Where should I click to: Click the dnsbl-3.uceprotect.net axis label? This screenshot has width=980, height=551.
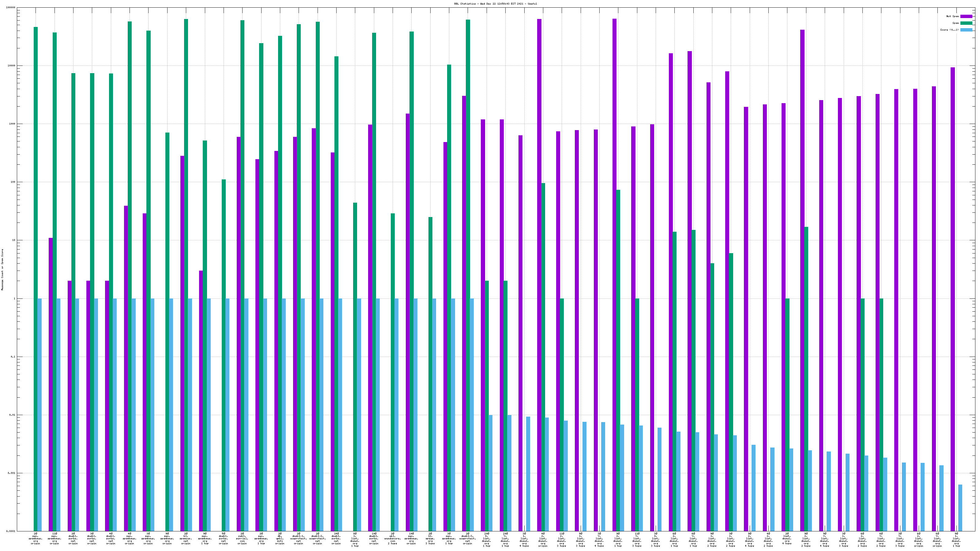[x=468, y=538]
